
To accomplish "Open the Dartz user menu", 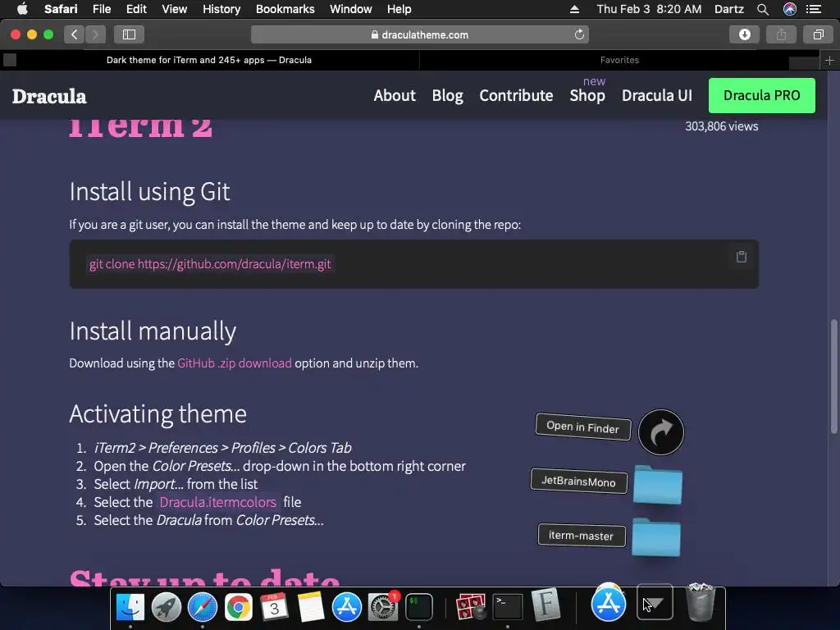I will tap(729, 9).
